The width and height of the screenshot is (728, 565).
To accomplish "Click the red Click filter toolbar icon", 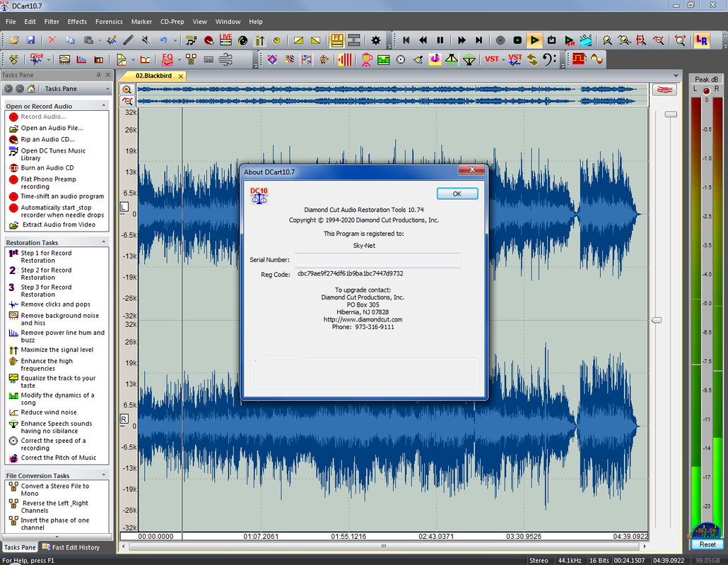I will click(36, 59).
